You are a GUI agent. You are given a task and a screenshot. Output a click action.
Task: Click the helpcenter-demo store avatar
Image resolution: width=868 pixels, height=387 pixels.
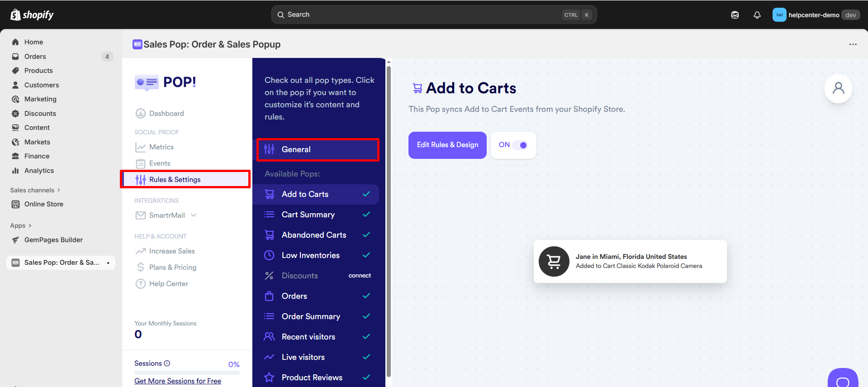(x=779, y=15)
